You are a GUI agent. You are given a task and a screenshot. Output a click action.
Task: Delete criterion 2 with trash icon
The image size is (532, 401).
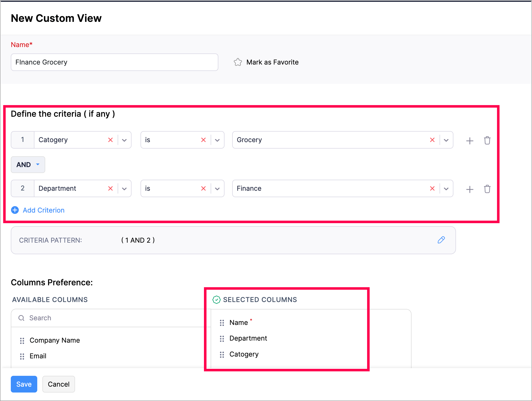(487, 189)
